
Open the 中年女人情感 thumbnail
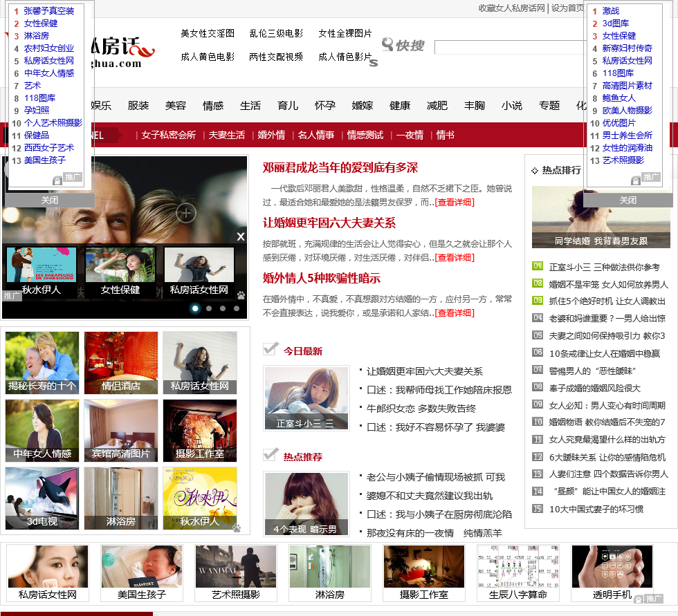tap(42, 431)
